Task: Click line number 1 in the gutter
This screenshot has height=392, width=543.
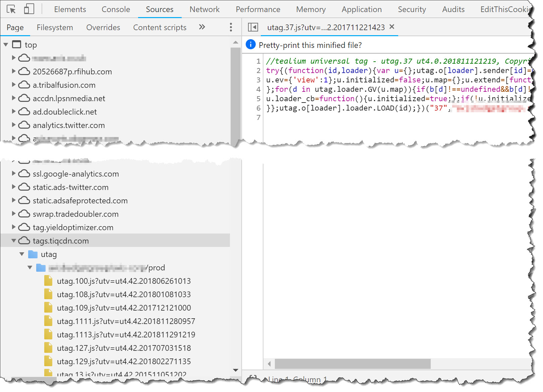Action: coord(258,61)
